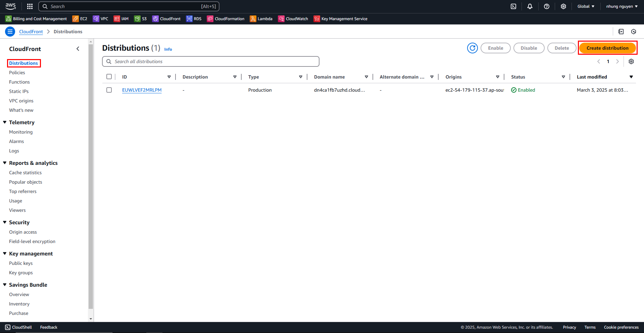The height and width of the screenshot is (333, 644).
Task: Click the Create distribution button
Action: (607, 48)
